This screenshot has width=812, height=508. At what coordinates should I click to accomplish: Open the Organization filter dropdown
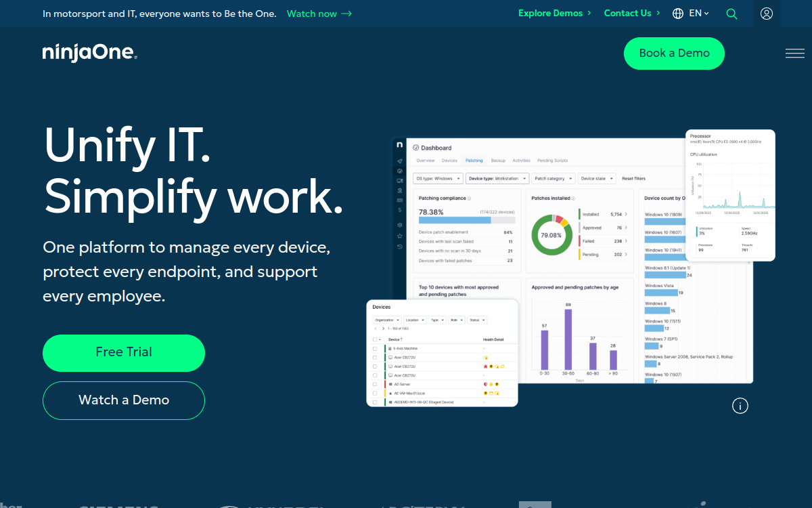click(386, 320)
